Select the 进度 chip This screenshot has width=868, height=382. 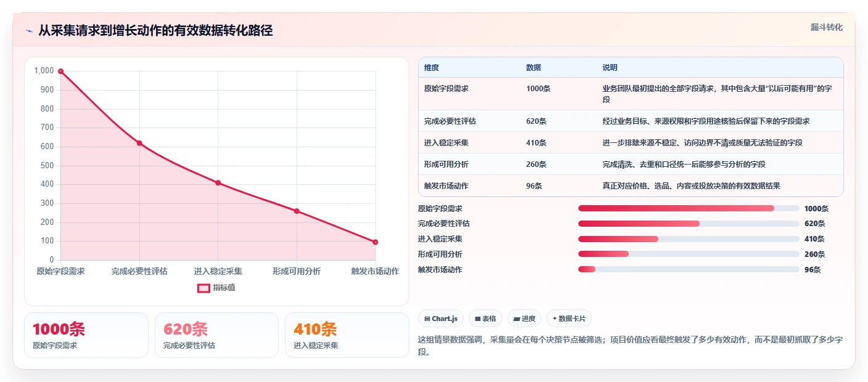coord(524,319)
